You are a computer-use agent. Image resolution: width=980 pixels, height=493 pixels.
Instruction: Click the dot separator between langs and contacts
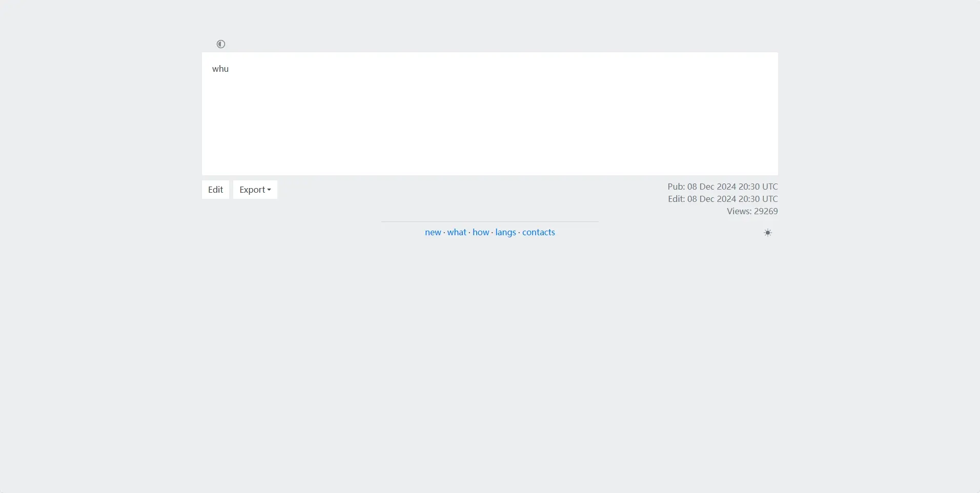(x=519, y=233)
